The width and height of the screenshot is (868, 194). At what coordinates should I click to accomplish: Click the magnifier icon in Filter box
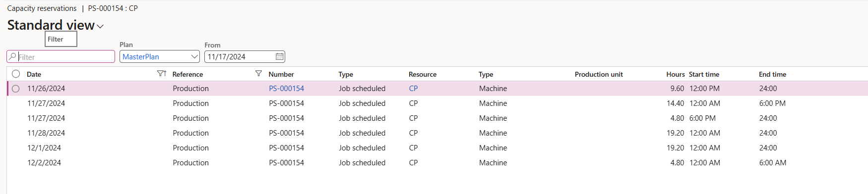(x=13, y=56)
